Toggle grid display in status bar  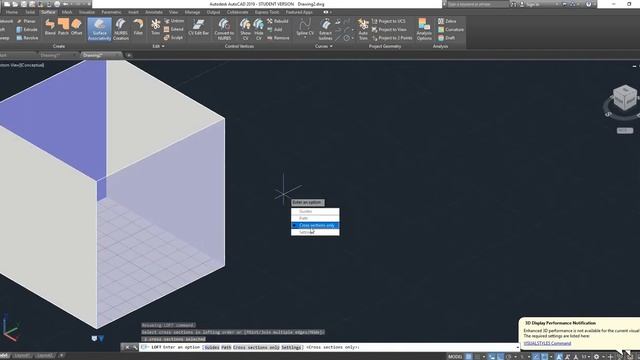pyautogui.click(x=469, y=357)
